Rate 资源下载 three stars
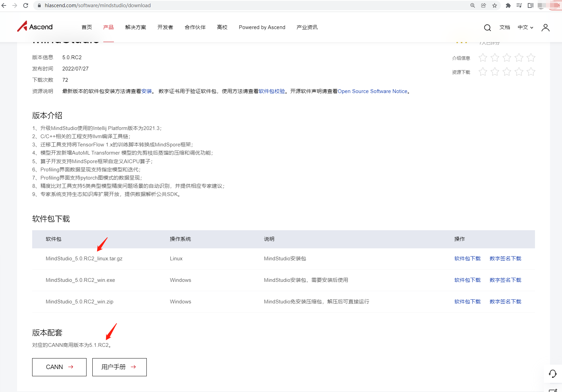 click(507, 71)
